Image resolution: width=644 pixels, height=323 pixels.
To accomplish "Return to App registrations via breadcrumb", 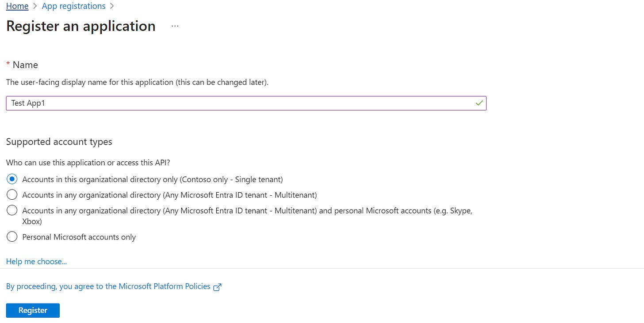I will 73,6.
